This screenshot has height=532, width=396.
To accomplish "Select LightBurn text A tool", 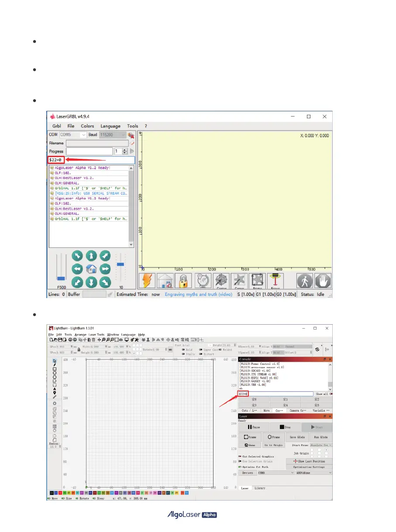I will [55, 389].
